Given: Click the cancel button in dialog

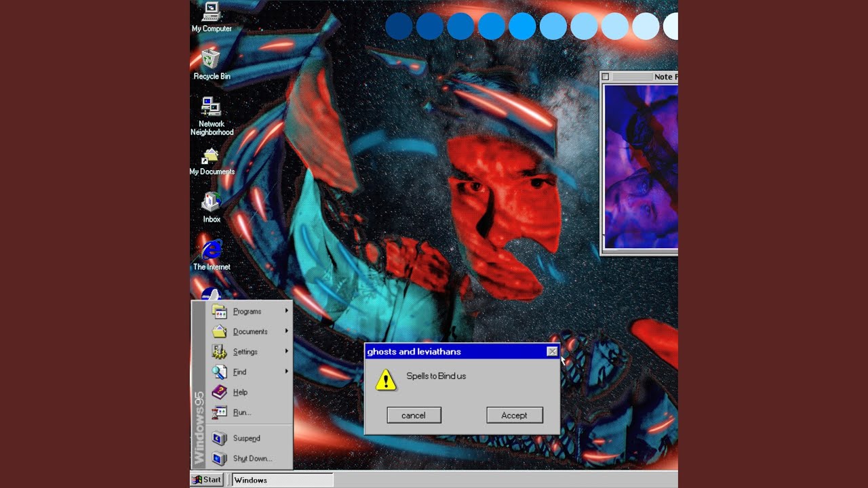Looking at the screenshot, I should [x=414, y=415].
